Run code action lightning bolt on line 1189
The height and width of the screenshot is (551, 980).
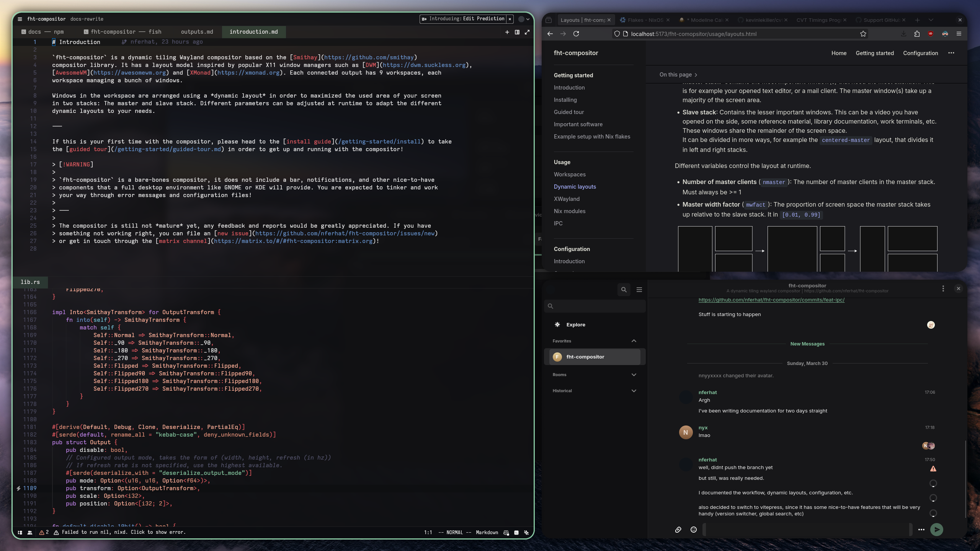tap(18, 488)
